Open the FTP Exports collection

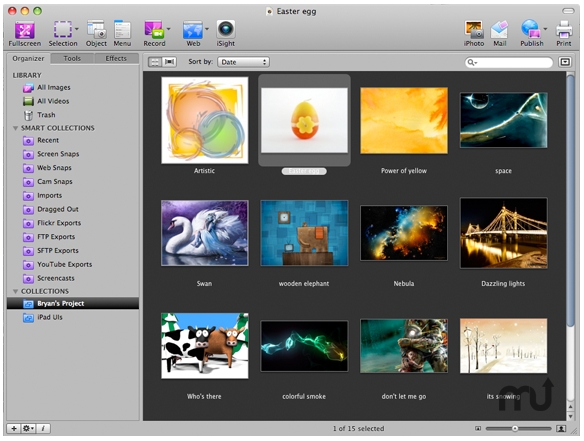73,237
